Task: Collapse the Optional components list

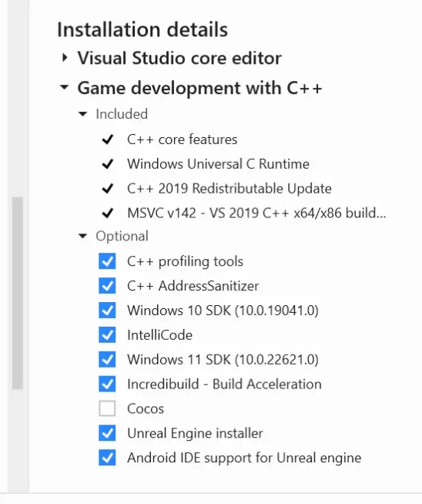Action: (x=82, y=236)
